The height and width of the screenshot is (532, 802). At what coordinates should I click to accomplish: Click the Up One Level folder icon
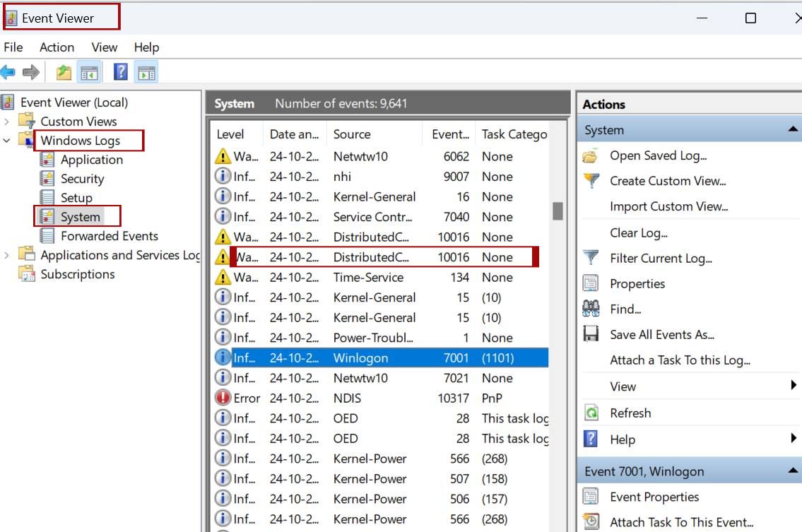64,72
